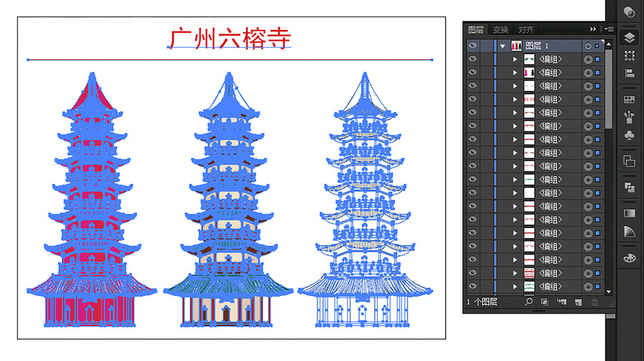Toggle visibility of the third <编组> row
The height and width of the screenshot is (361, 644).
[x=473, y=86]
